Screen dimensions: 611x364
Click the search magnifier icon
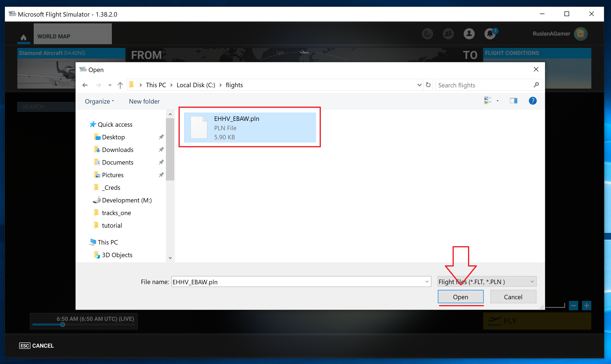click(536, 85)
